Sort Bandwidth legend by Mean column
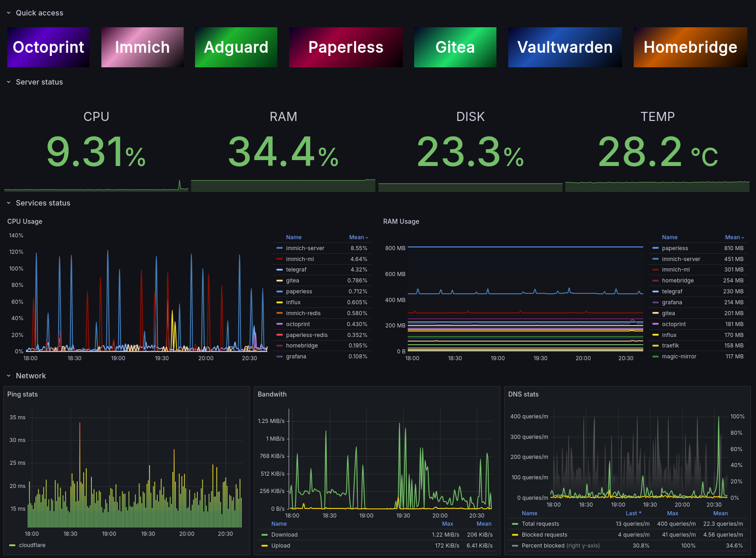The width and height of the screenshot is (756, 558). click(x=484, y=524)
